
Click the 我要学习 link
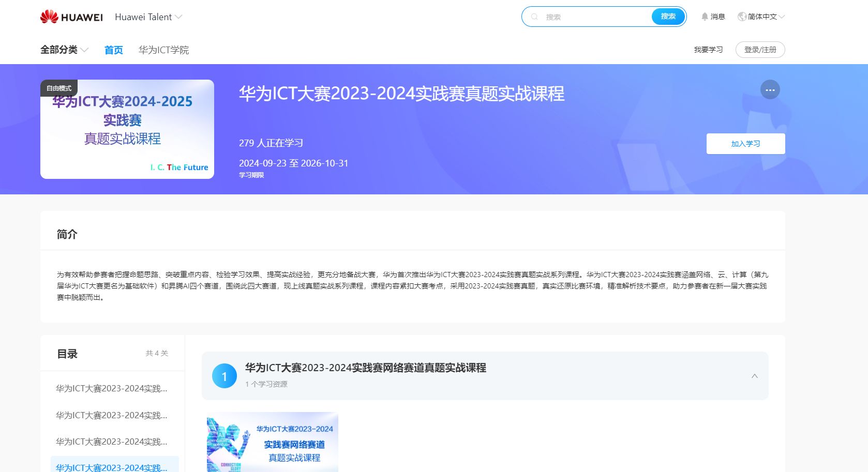pyautogui.click(x=708, y=50)
